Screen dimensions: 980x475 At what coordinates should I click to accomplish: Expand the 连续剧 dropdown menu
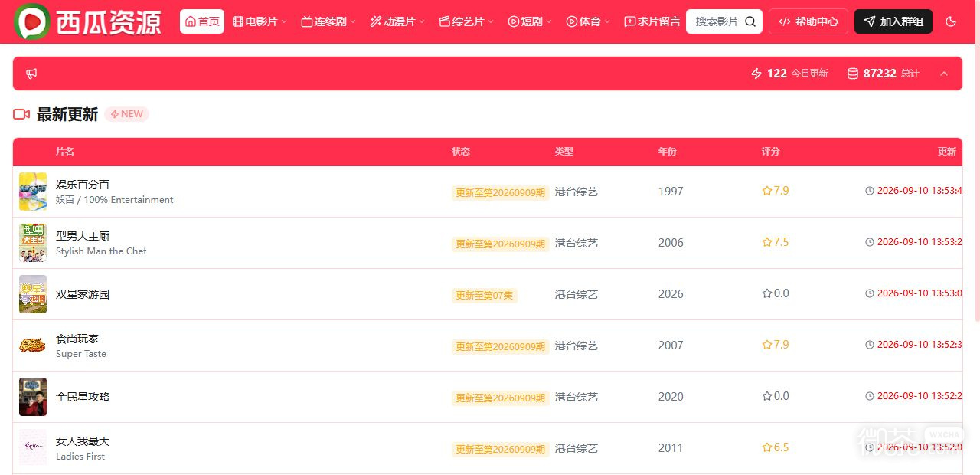click(x=328, y=21)
